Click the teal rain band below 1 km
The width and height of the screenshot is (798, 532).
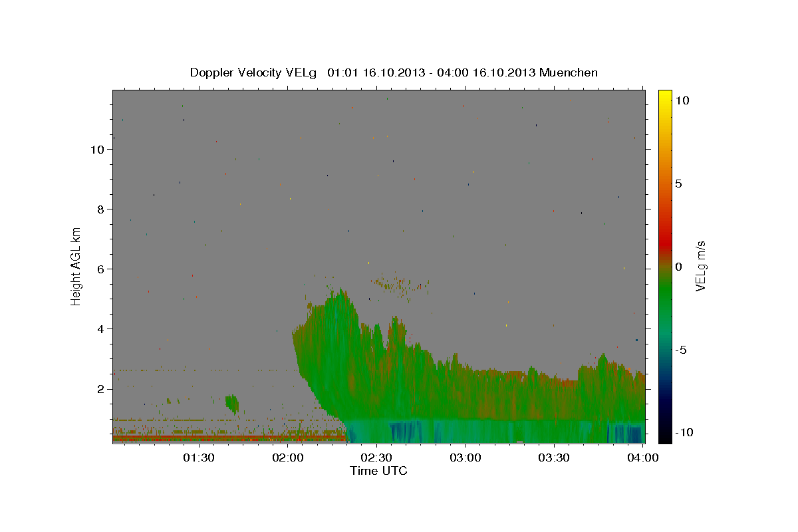coord(495,430)
